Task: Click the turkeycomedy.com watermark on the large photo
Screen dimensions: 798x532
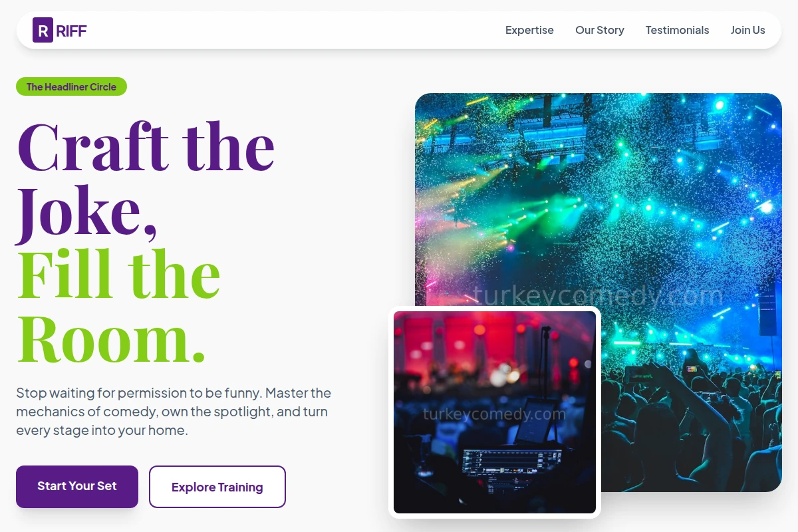Action: tap(597, 295)
